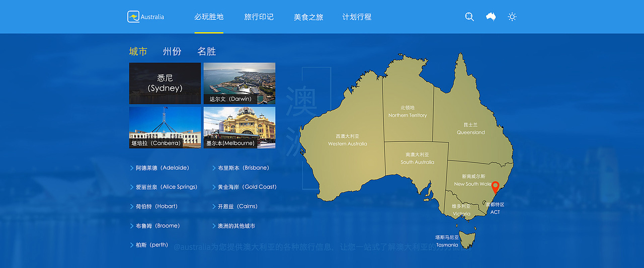The width and height of the screenshot is (644, 268).
Task: Open the 悉尼 (Sydney) city tile
Action: click(165, 83)
